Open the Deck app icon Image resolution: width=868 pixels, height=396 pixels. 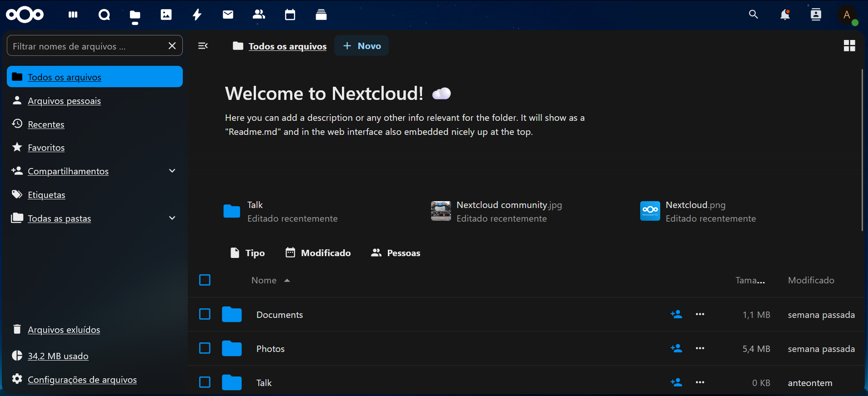point(321,15)
